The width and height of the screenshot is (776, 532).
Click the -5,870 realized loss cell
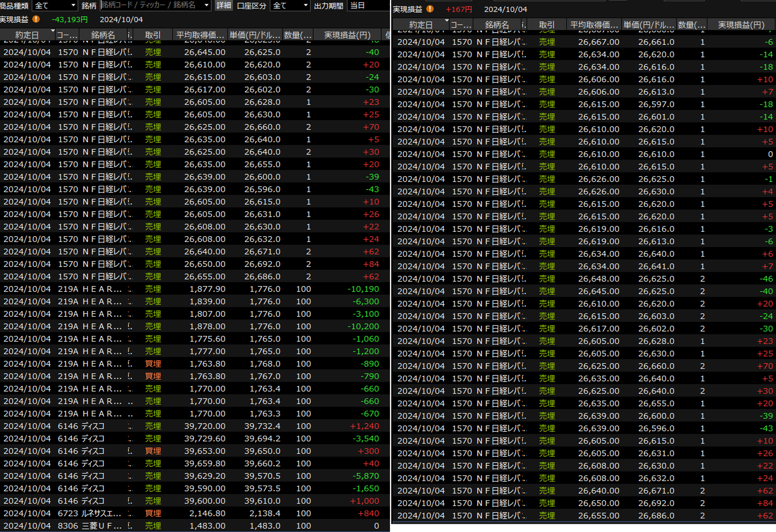(366, 476)
